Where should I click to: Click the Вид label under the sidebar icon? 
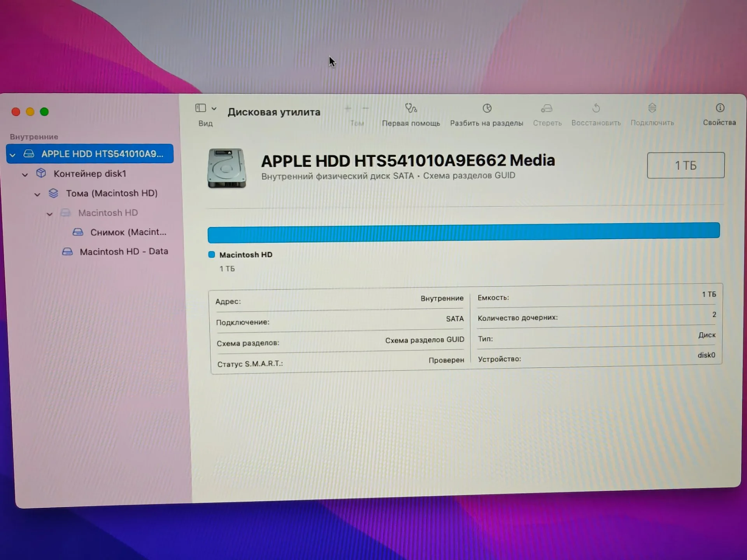tap(205, 123)
